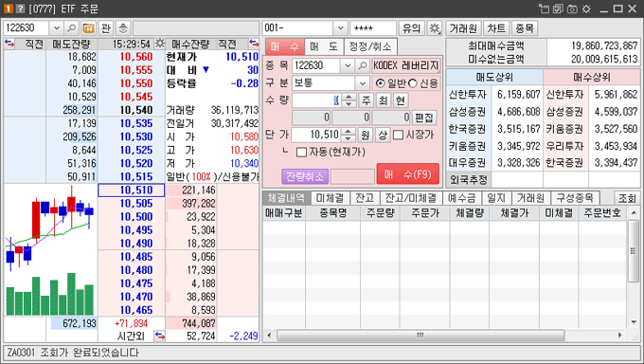Screen dimensions: 644x364
Task: Click the scroll down arrow of orders table
Action: (x=634, y=322)
